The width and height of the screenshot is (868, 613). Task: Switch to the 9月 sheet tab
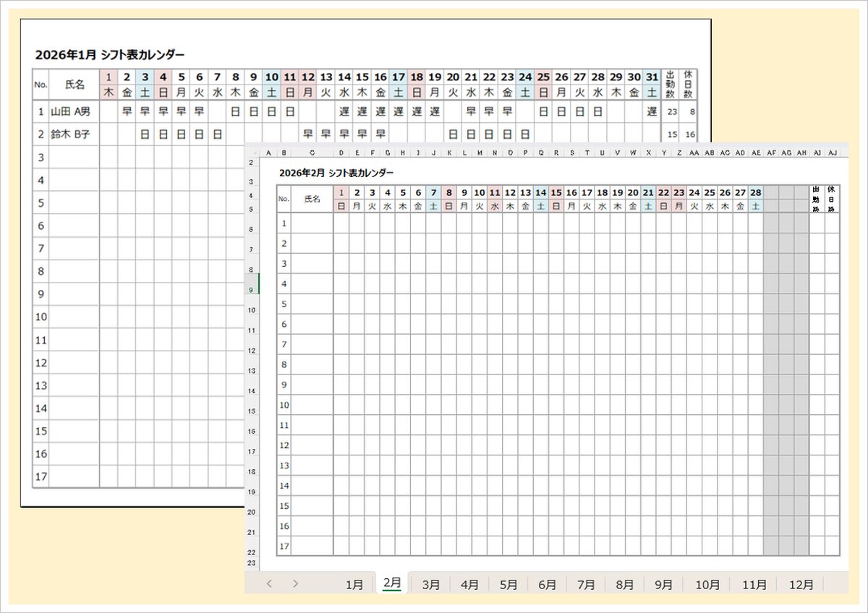coord(663,583)
